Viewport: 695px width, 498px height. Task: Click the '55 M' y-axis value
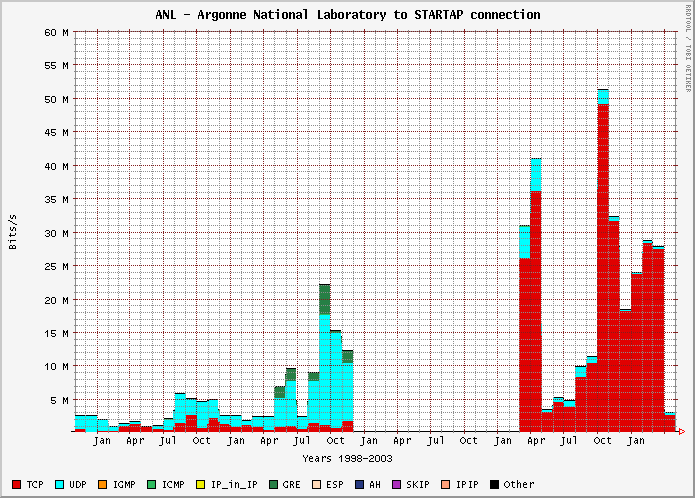coord(56,66)
